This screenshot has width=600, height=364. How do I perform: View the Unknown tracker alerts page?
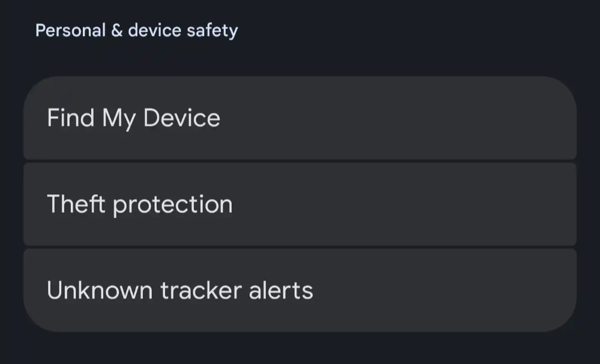point(300,290)
